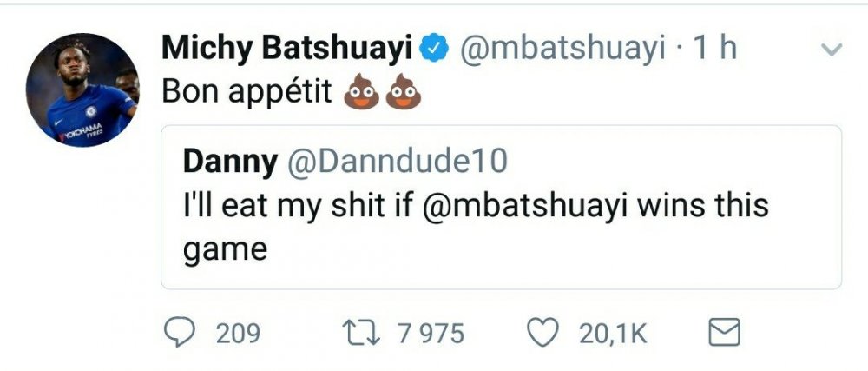Viewport: 868px width, 371px height.
Task: Open the tweet via the 1 h timestamp
Action: pos(715,50)
